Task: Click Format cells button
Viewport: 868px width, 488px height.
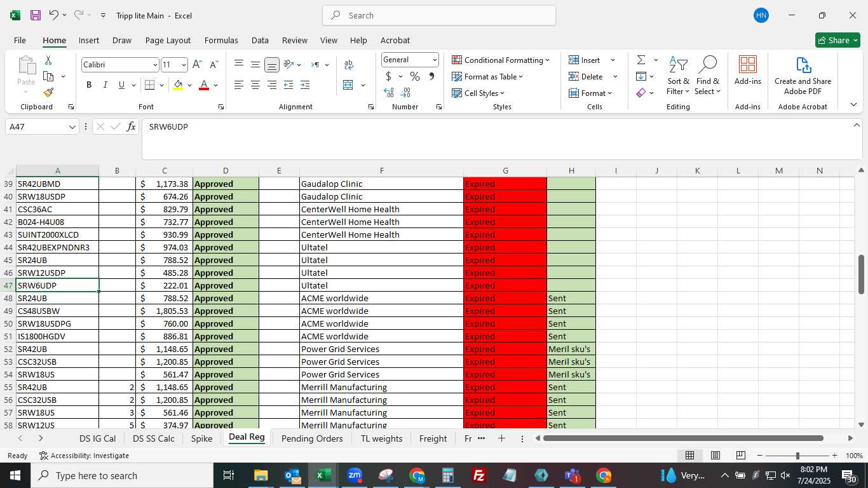Action: tap(590, 93)
